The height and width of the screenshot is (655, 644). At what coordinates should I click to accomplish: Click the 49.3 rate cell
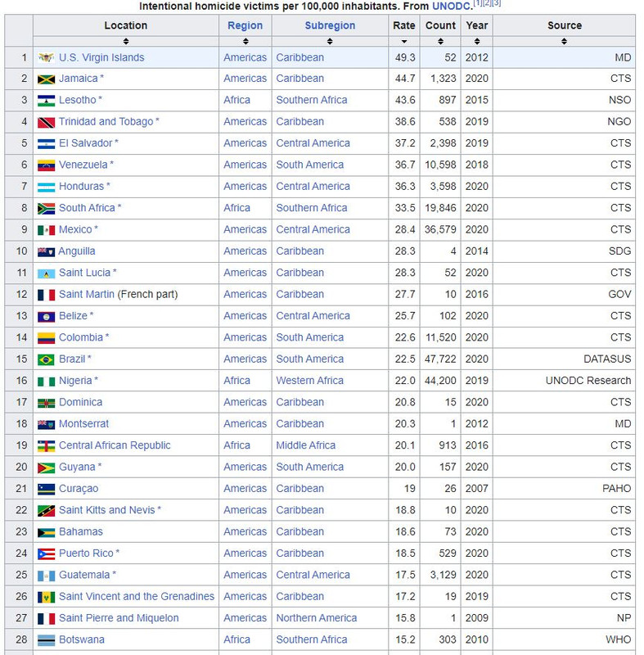point(404,57)
